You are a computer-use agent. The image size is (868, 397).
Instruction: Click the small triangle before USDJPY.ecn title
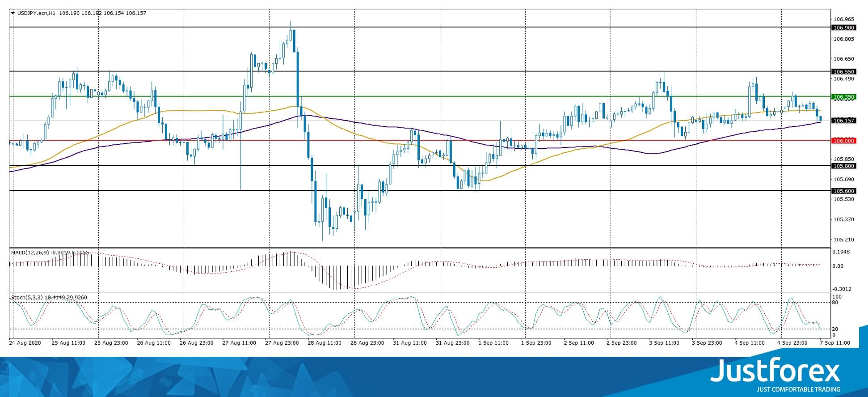click(x=13, y=13)
